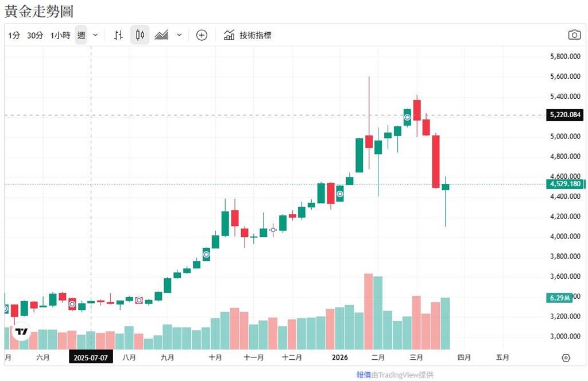Open the 技術指標 indicators menu
This screenshot has height=381, width=588.
[x=247, y=35]
